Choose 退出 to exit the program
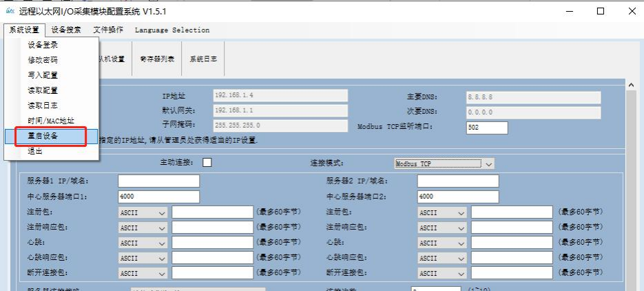Viewport: 644px width, 291px height. 52,151
